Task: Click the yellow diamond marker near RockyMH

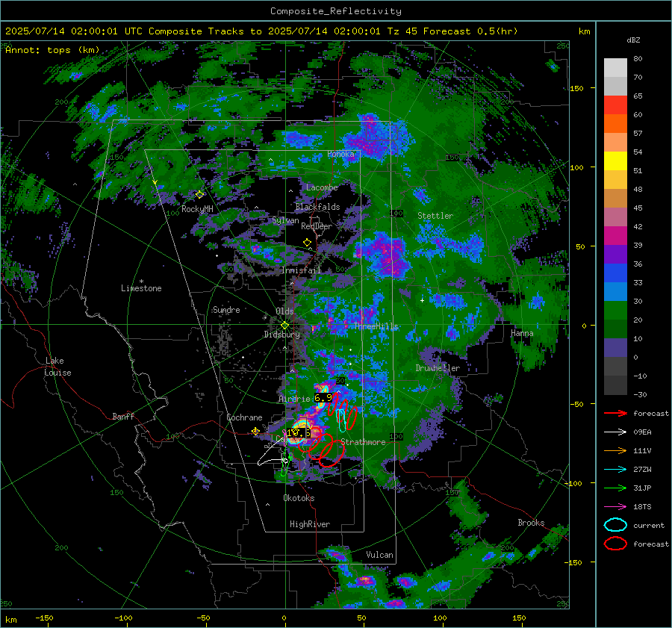Action: click(x=199, y=195)
